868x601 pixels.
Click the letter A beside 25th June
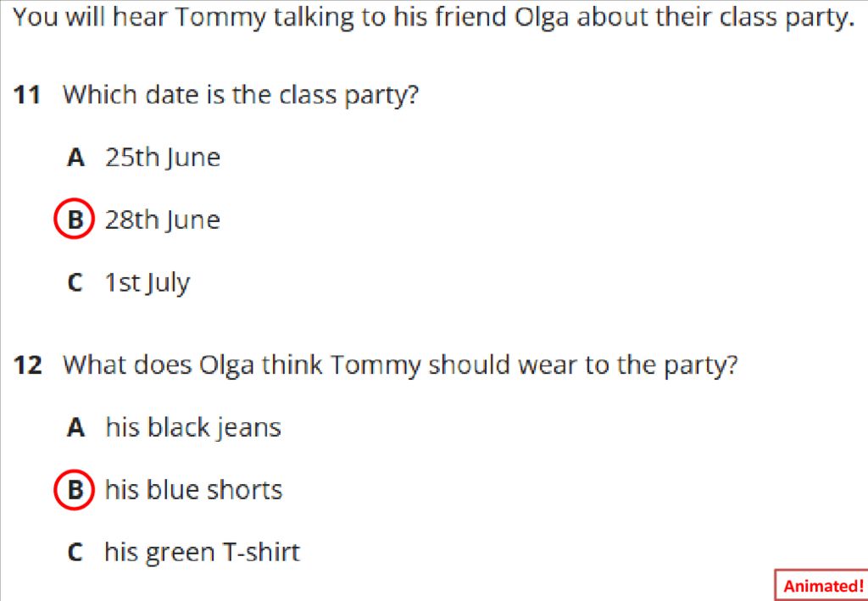[x=75, y=158]
